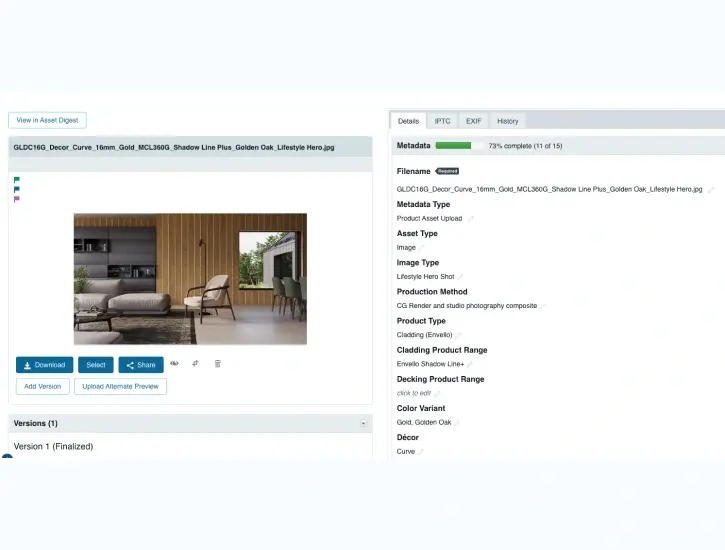Image resolution: width=725 pixels, height=550 pixels.
Task: Click the 'Gold, Golden Oak' value
Action: [x=424, y=422]
